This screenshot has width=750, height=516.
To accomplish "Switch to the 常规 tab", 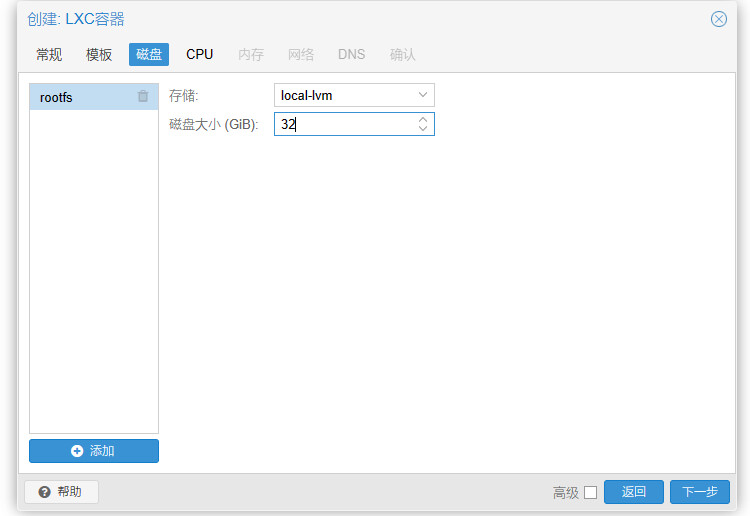I will [49, 55].
